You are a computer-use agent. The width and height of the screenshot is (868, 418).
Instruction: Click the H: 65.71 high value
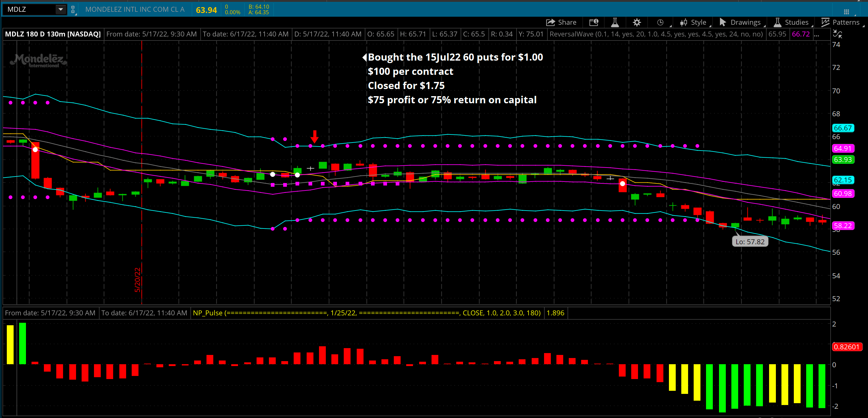coord(413,34)
